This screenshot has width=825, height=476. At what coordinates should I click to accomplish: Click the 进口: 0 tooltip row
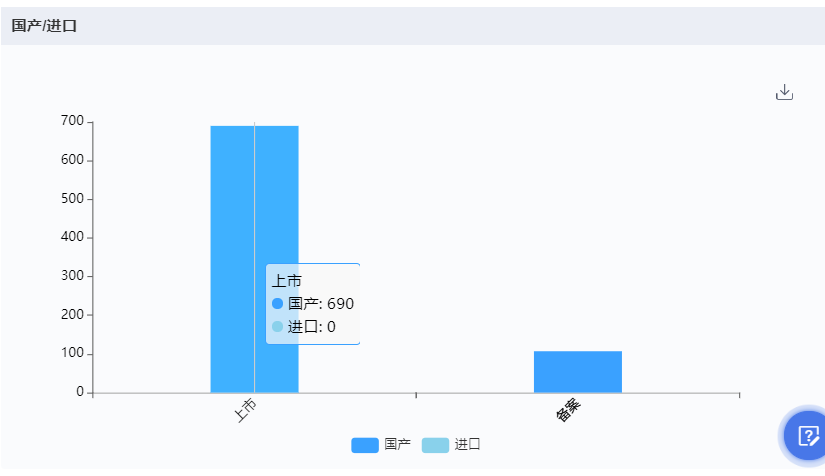(x=311, y=326)
